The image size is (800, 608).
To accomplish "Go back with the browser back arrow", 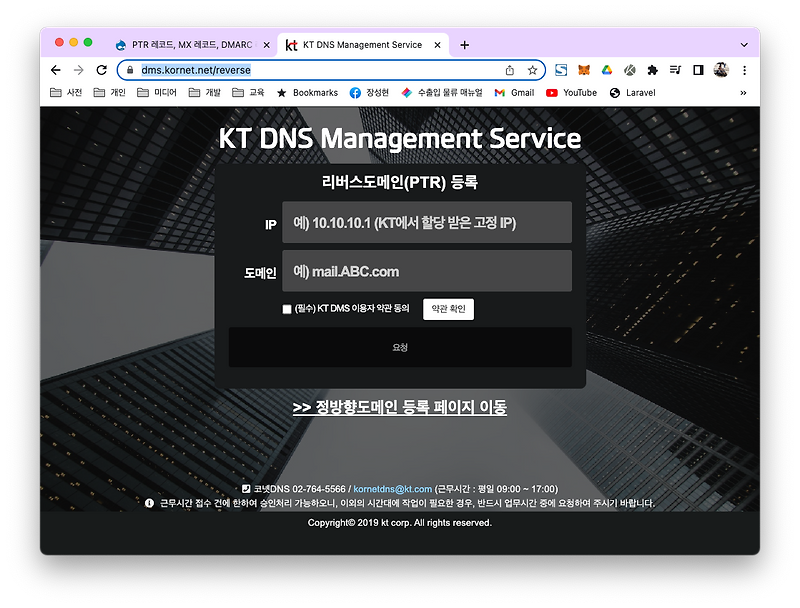I will click(x=56, y=70).
